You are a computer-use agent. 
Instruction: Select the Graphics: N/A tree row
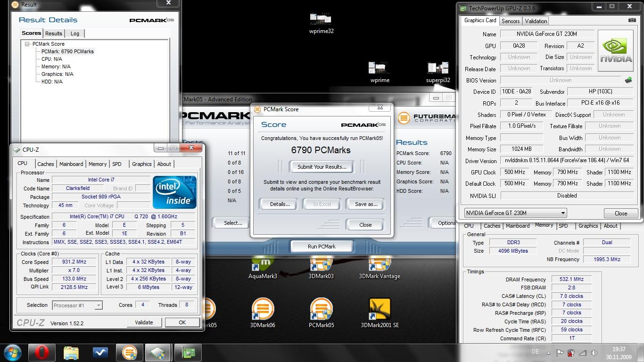pyautogui.click(x=57, y=74)
